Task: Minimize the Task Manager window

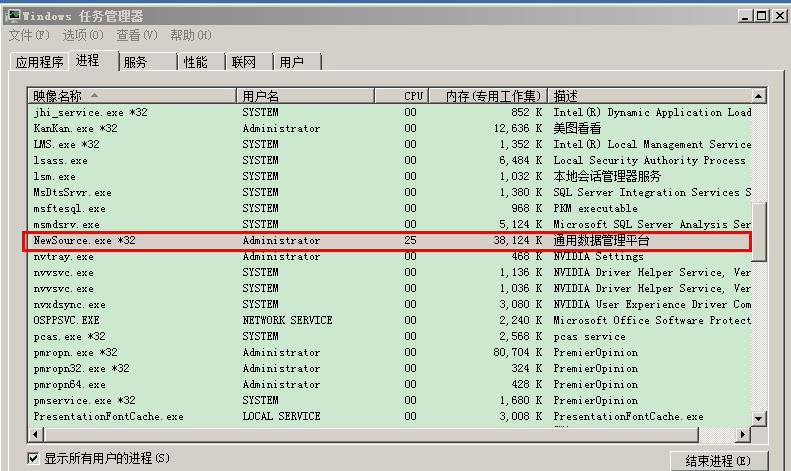Action: [745, 16]
